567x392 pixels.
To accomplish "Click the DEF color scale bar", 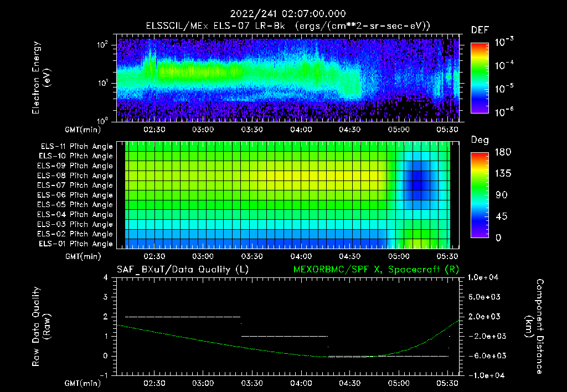I will click(x=480, y=78).
